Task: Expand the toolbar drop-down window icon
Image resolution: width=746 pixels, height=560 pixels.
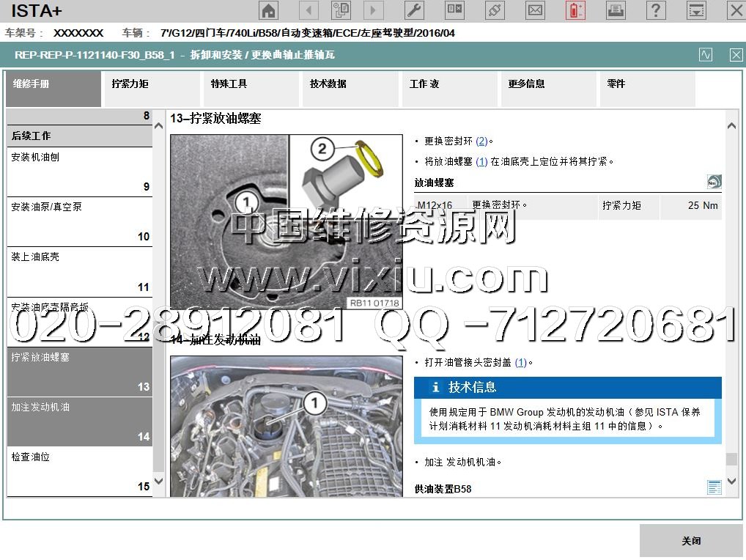Action: [696, 10]
